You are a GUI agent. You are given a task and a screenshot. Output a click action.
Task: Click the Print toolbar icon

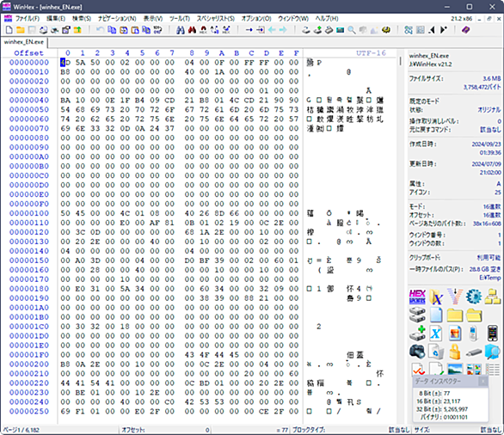click(43, 30)
